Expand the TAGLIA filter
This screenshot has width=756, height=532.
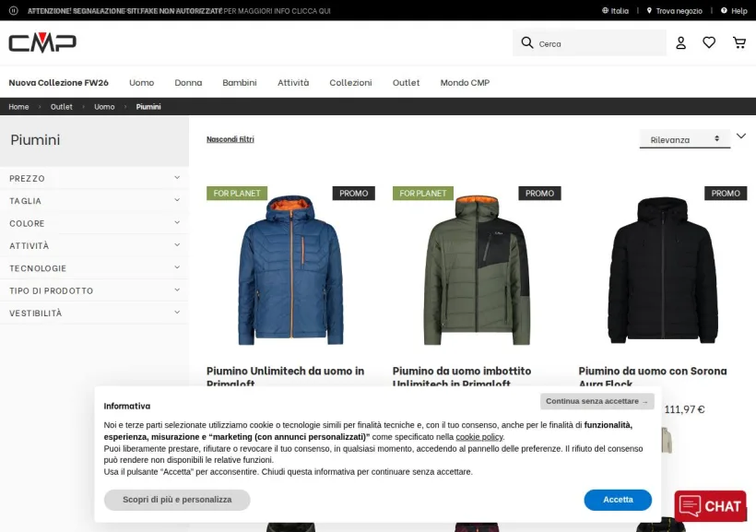(x=94, y=201)
